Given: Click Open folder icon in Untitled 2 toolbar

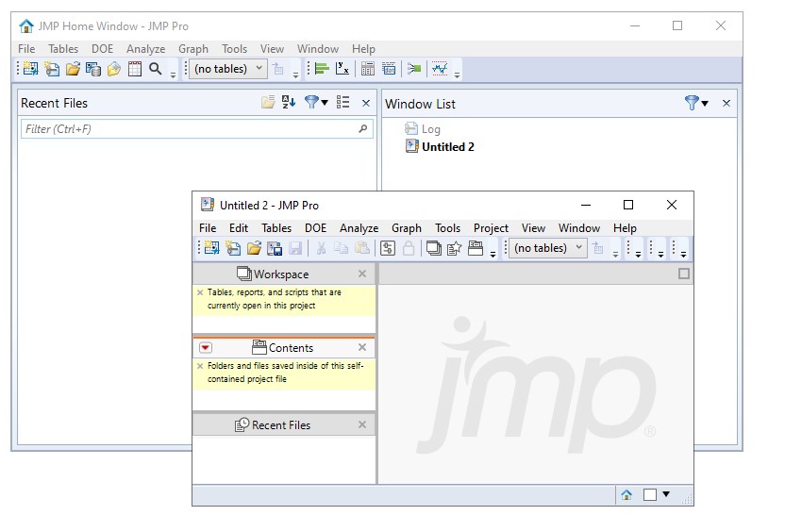Looking at the screenshot, I should pos(254,248).
